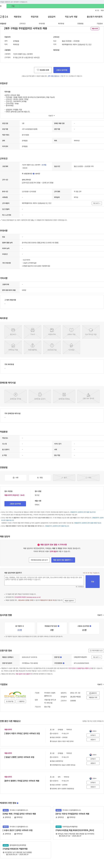
Task: Expand 입사지원 현황 더보기
Action: (x=100, y=615)
